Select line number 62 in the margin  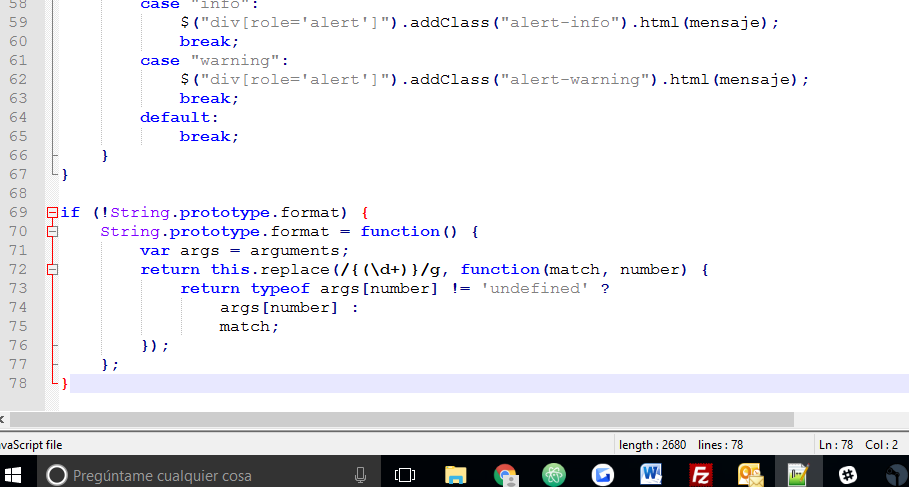18,79
